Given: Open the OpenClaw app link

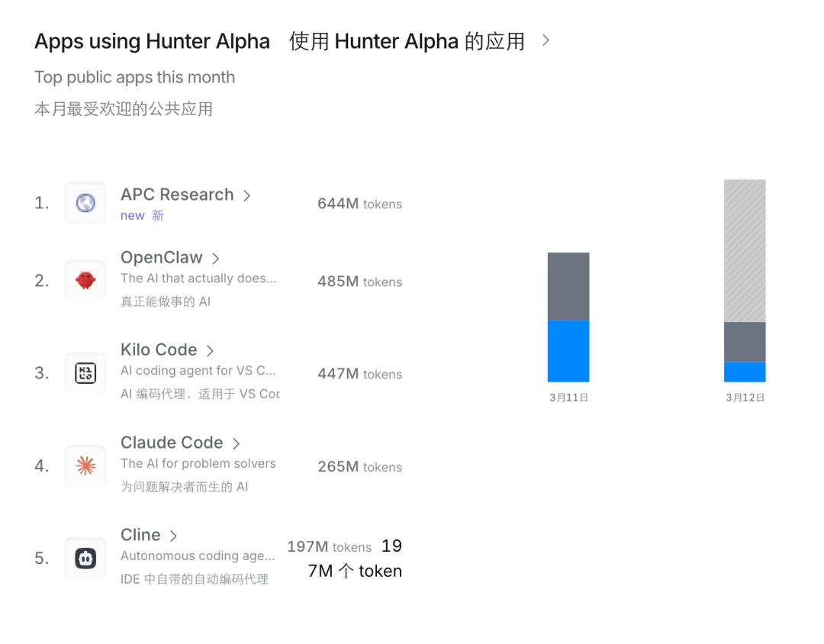Looking at the screenshot, I should coord(162,258).
